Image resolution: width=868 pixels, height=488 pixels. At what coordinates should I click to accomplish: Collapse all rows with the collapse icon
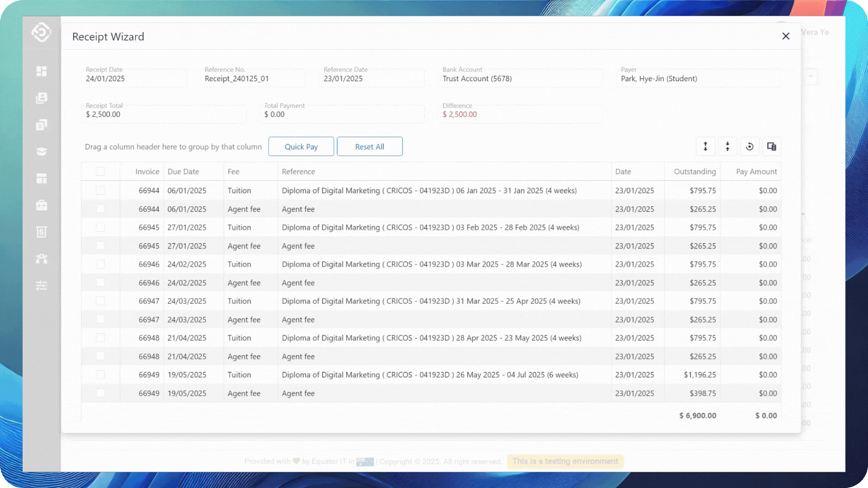727,146
